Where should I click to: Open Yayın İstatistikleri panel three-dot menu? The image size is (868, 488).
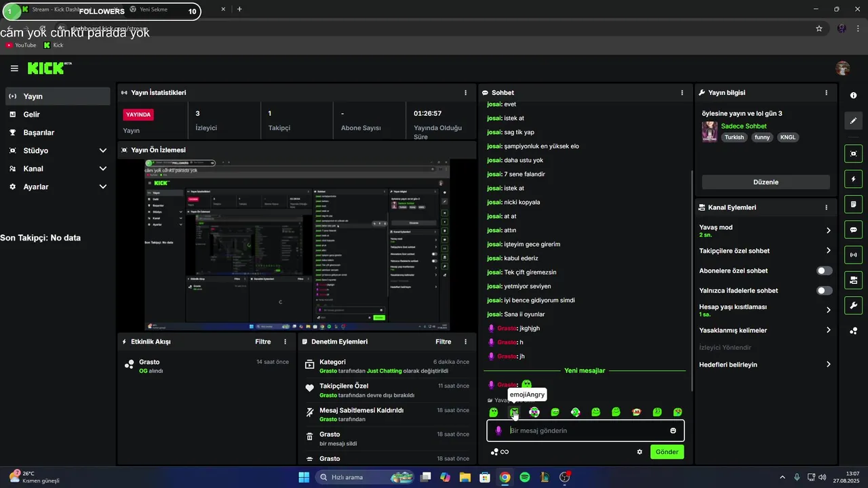[465, 93]
